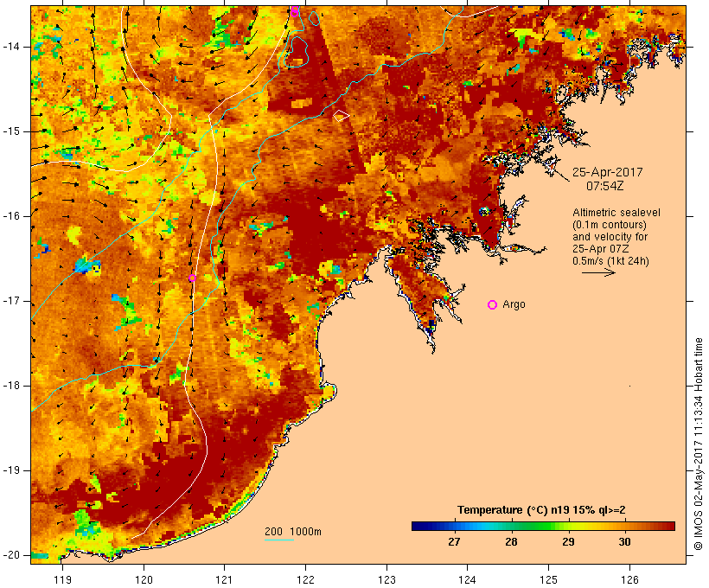Image resolution: width=709 pixels, height=588 pixels.
Task: Click the temperature color bar
Action: (543, 526)
